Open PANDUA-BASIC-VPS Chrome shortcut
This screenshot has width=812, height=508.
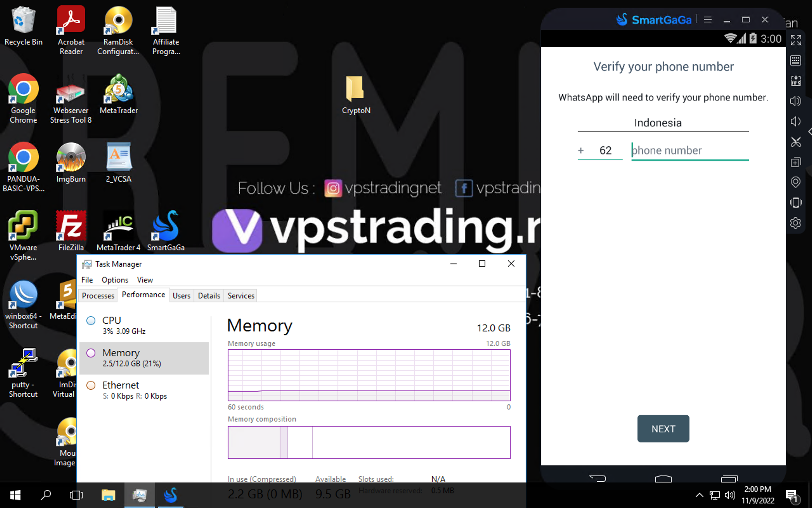23,167
